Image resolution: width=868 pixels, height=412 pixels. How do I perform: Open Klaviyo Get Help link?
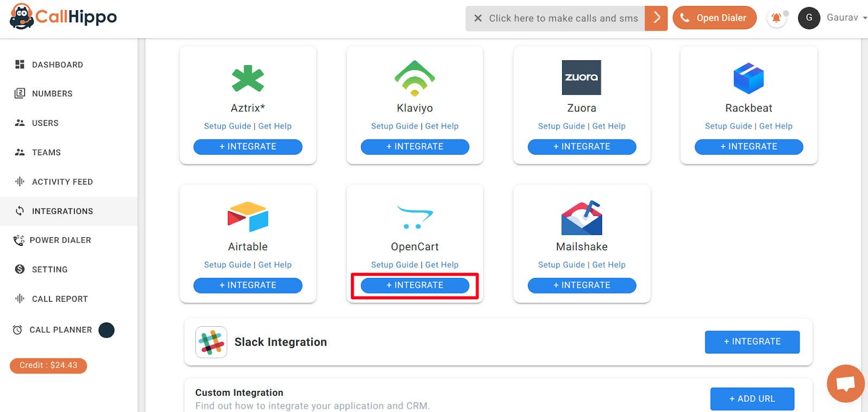coord(442,126)
